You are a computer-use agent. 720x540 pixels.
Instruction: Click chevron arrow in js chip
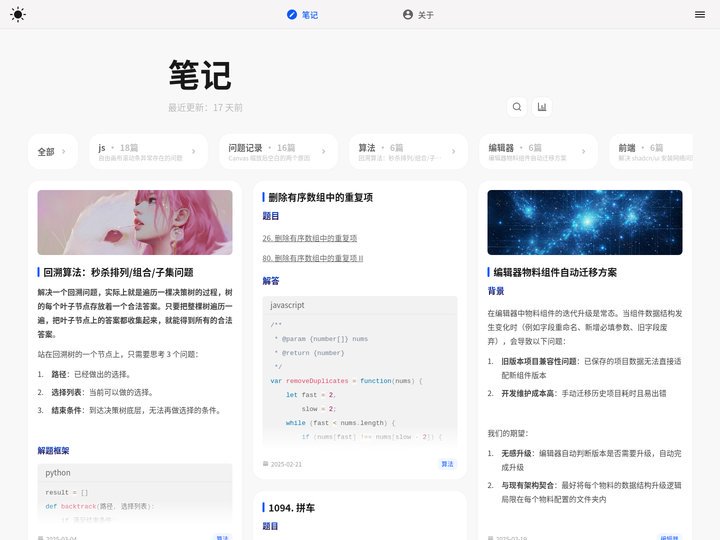click(193, 152)
